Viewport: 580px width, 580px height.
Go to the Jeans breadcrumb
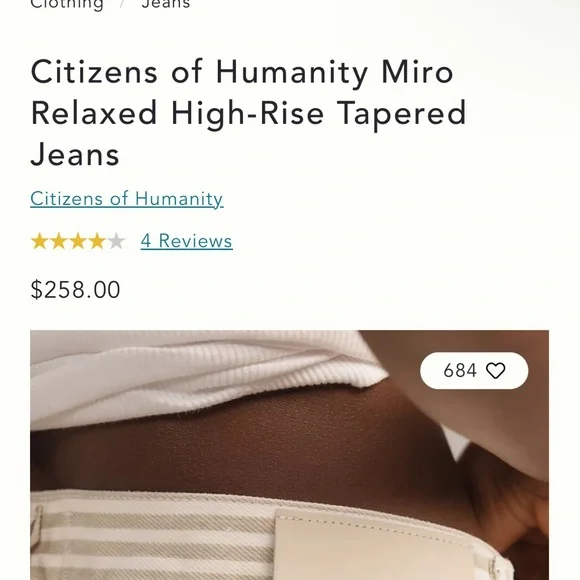pos(166,4)
